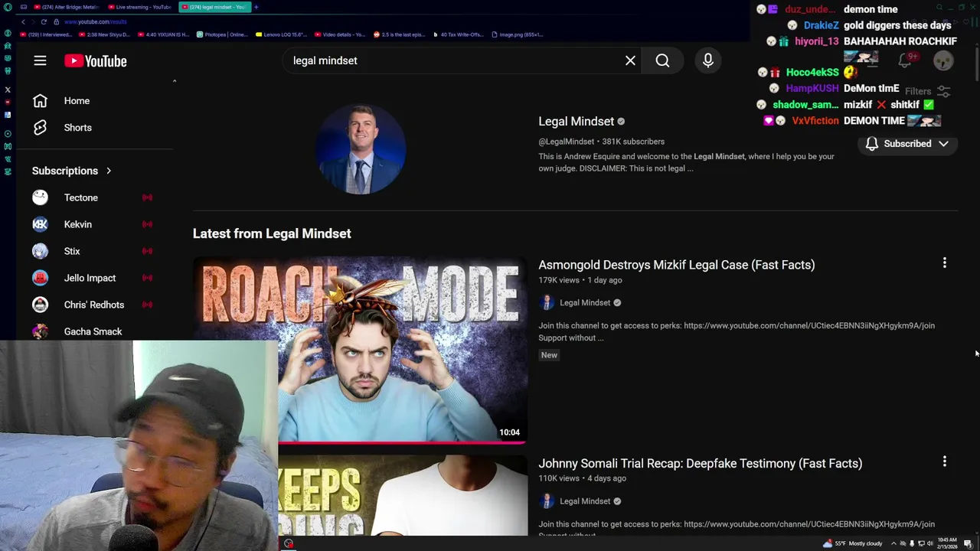Open the notifications bell with 9+ badge
This screenshot has height=551, width=980.
coord(906,60)
